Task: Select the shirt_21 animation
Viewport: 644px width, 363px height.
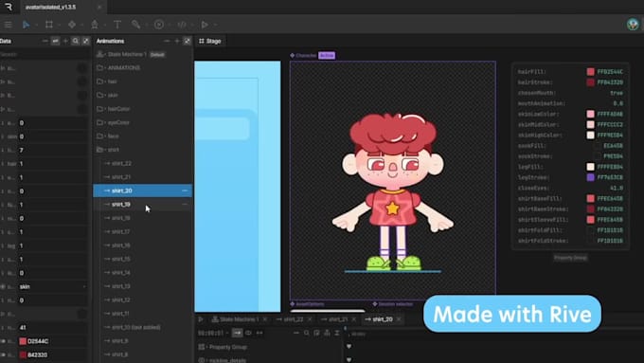Action: click(x=121, y=177)
